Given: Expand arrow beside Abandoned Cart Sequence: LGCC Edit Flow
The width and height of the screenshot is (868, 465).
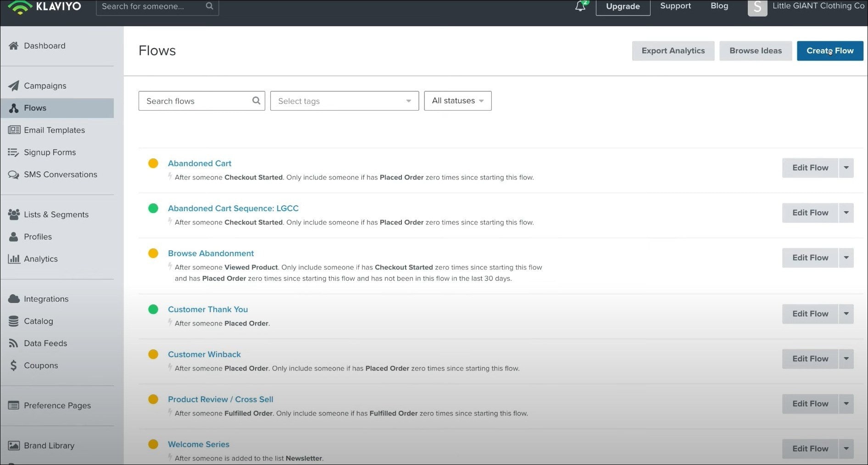Looking at the screenshot, I should pos(846,213).
